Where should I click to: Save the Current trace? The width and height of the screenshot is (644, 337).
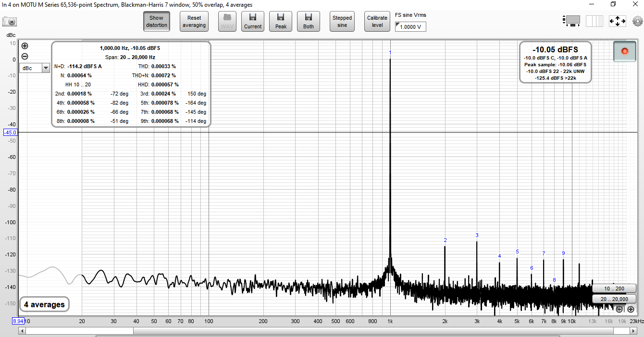click(x=253, y=22)
